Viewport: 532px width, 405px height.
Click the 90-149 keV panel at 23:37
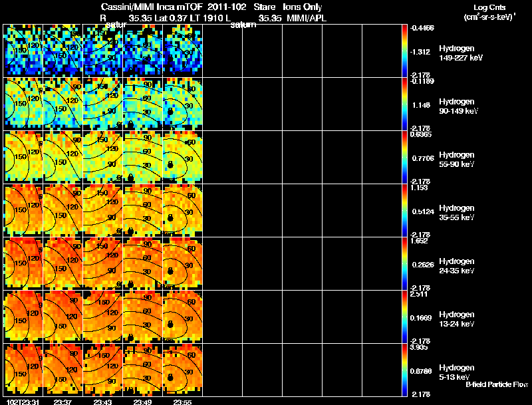[63, 104]
